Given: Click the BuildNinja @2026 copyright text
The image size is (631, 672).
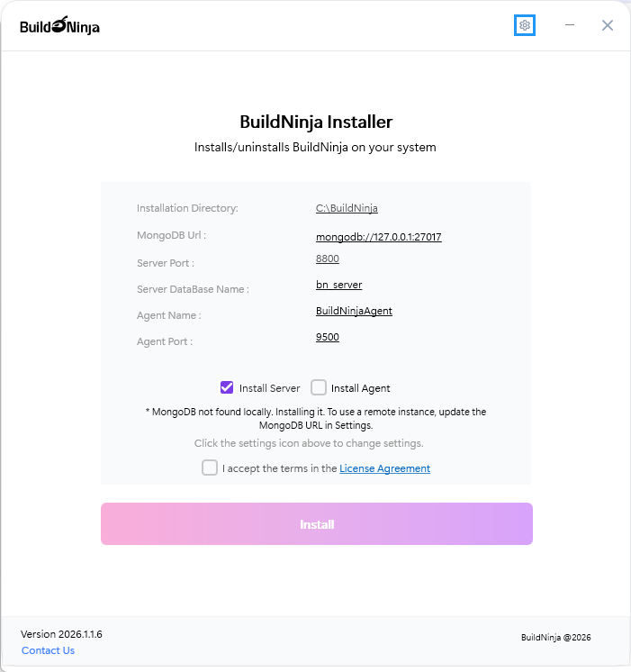Looking at the screenshot, I should [555, 638].
